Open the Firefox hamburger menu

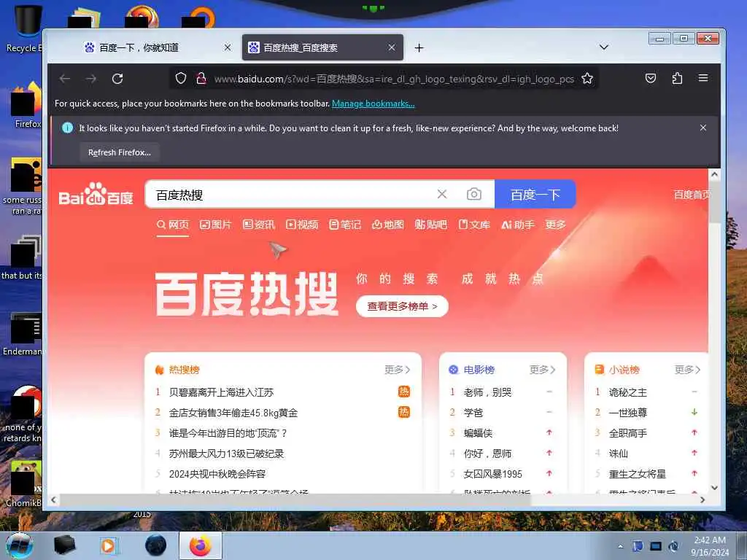(x=703, y=77)
